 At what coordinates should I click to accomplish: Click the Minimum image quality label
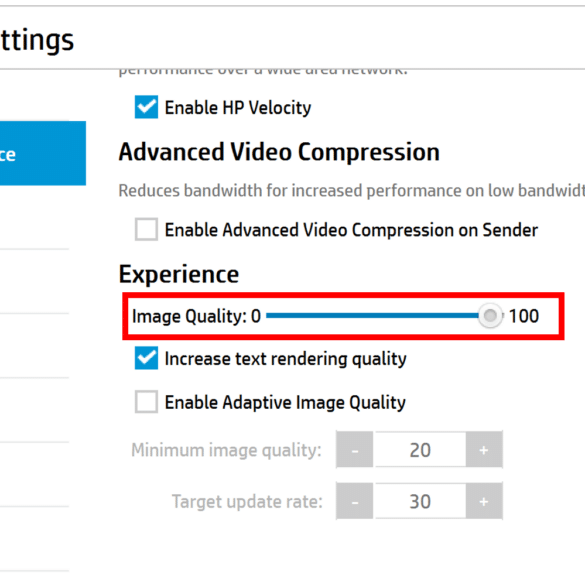click(226, 450)
